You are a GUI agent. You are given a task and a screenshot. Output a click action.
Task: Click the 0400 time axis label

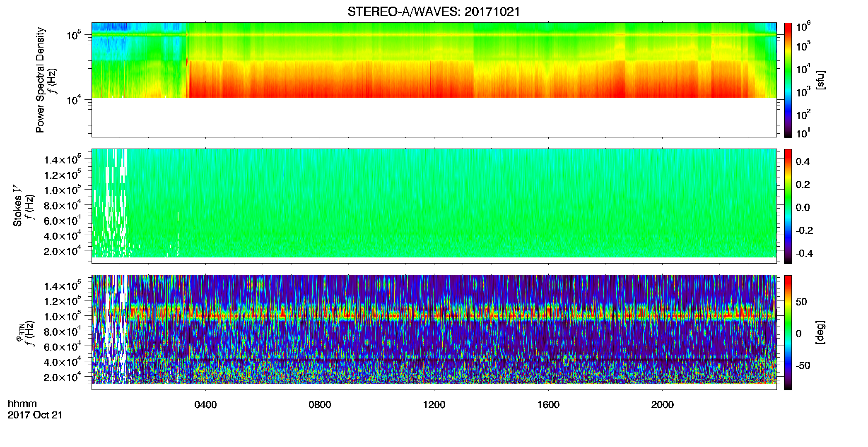point(205,405)
